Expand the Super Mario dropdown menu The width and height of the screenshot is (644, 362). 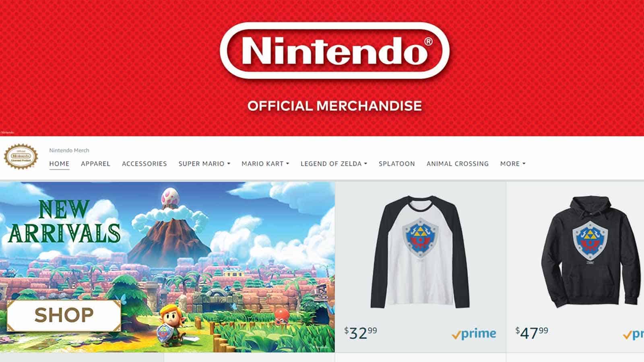[x=204, y=164]
